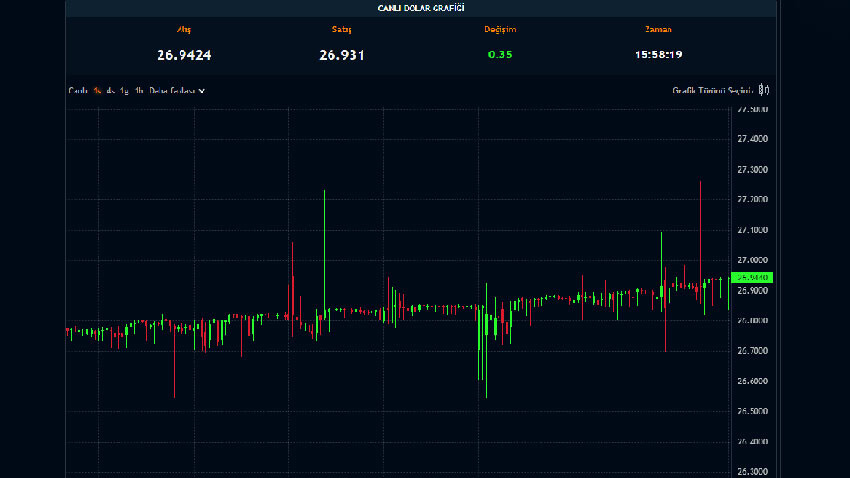Click the candlestick chart type icon
The image size is (850, 478).
click(x=764, y=90)
